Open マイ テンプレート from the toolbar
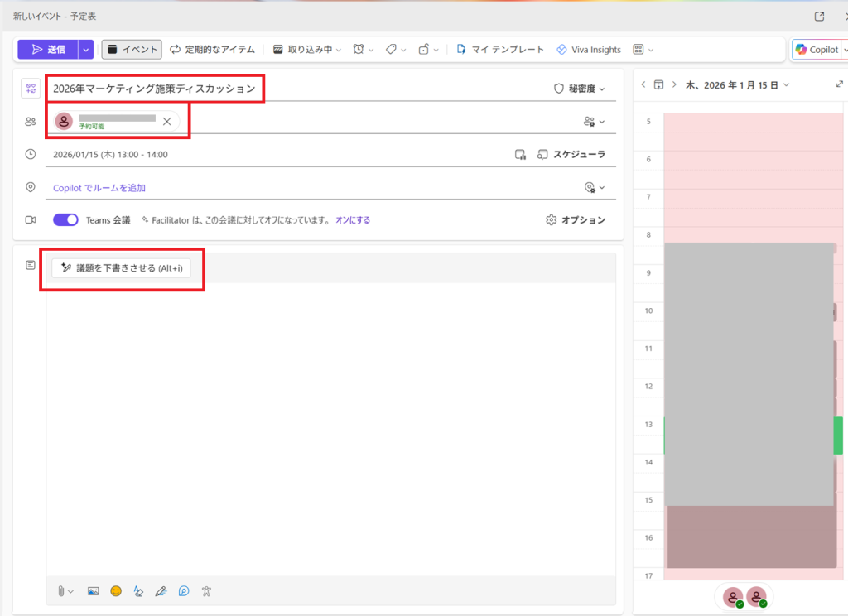 coord(500,50)
